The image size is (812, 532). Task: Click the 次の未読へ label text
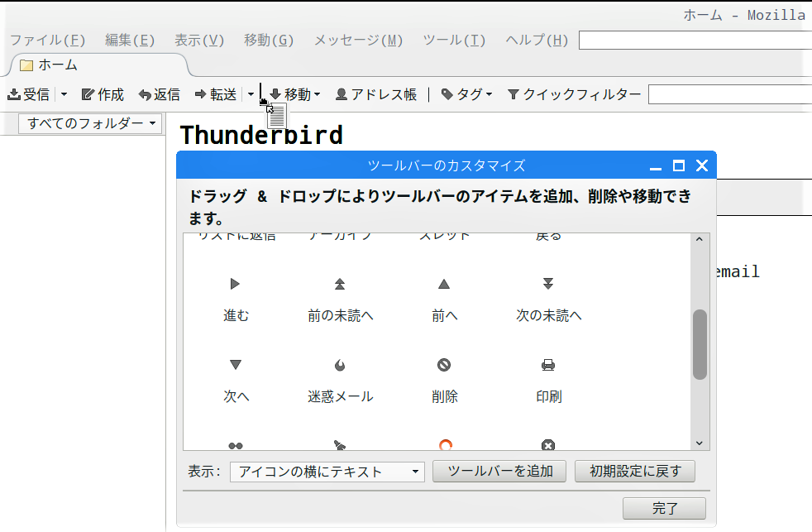tap(549, 315)
